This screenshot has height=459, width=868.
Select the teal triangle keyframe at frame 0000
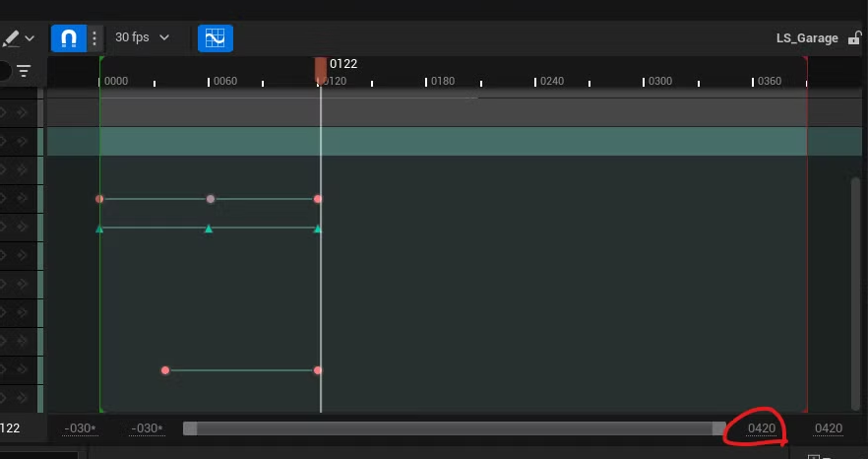[99, 229]
